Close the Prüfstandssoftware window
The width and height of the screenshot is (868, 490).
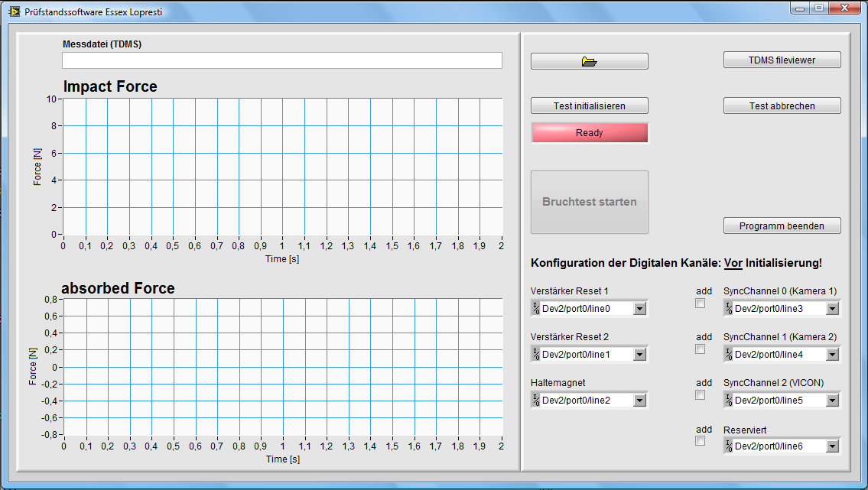[x=845, y=8]
